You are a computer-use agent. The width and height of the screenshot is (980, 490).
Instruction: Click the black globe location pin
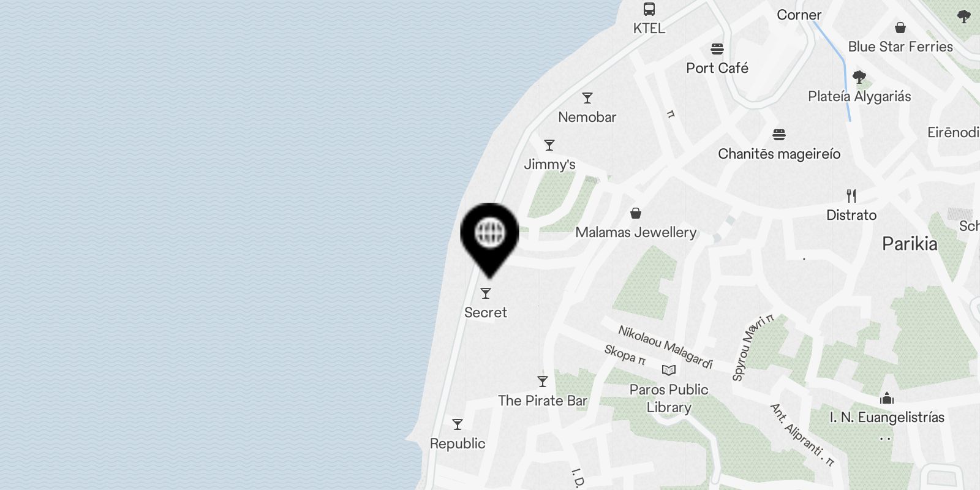[x=489, y=240]
